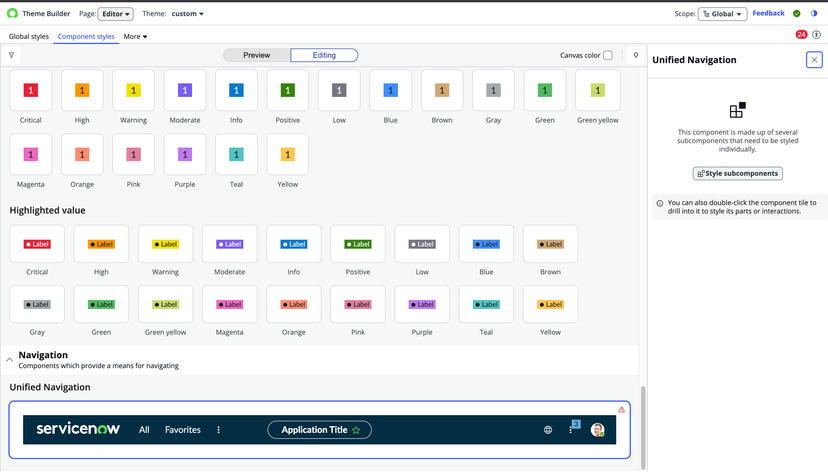Click the star beside Application Title
The width and height of the screenshot is (828, 476).
[x=357, y=430]
